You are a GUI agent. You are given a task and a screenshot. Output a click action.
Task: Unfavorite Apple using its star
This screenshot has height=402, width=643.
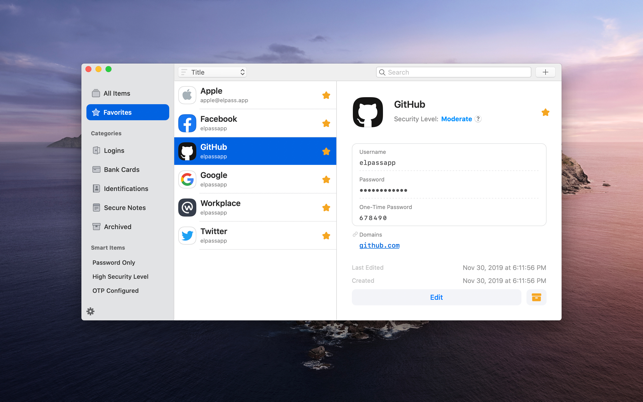[326, 95]
